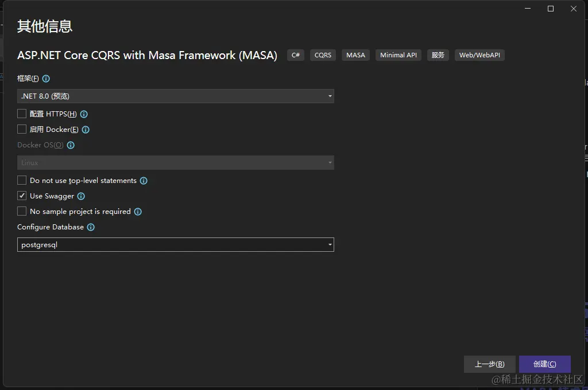Click the 其他信息 heading
The image size is (588, 390).
pyautogui.click(x=45, y=26)
